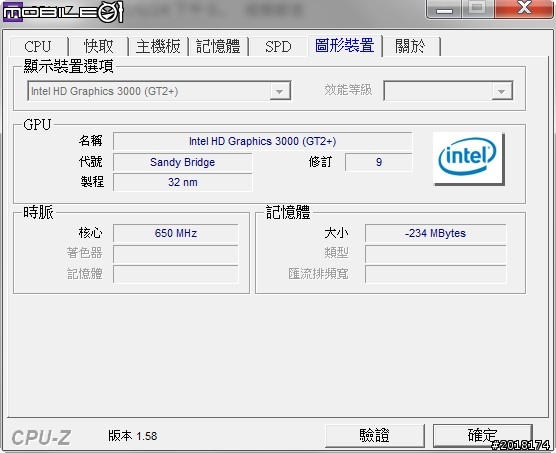
Task: Select the Sandy Bridge code name field
Action: tap(183, 162)
